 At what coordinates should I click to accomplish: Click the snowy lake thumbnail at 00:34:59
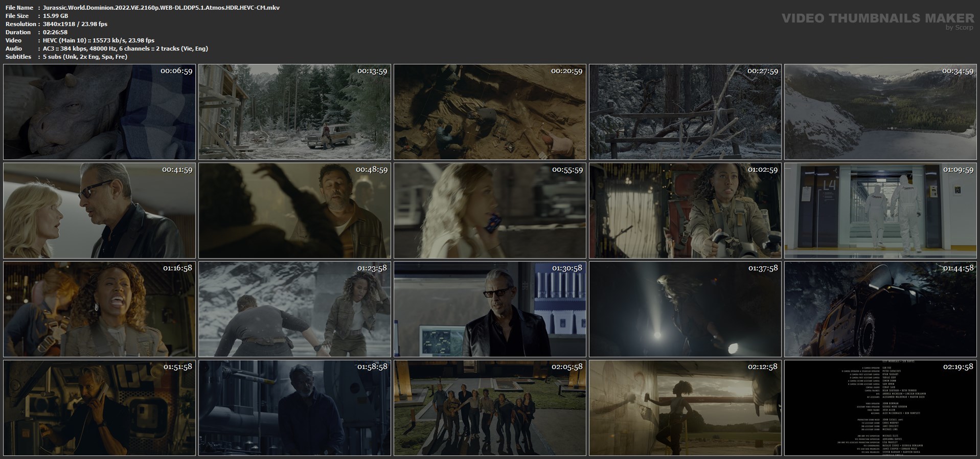[x=880, y=112]
